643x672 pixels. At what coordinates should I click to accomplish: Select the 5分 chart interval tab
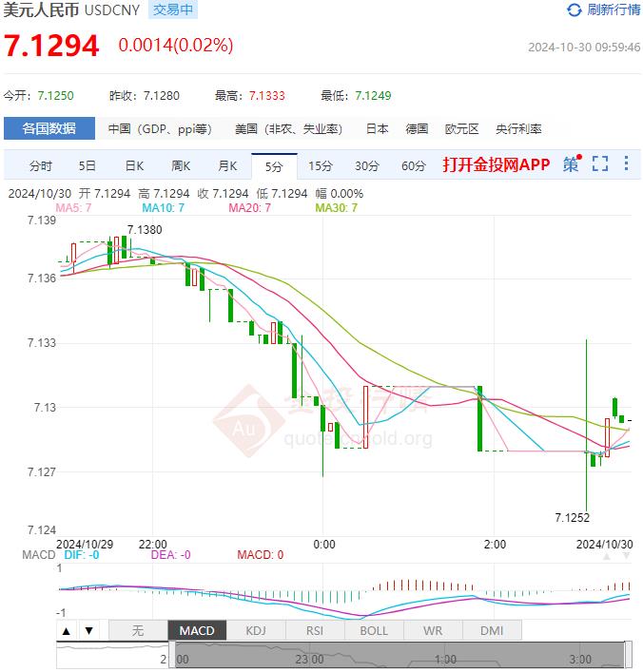274,165
